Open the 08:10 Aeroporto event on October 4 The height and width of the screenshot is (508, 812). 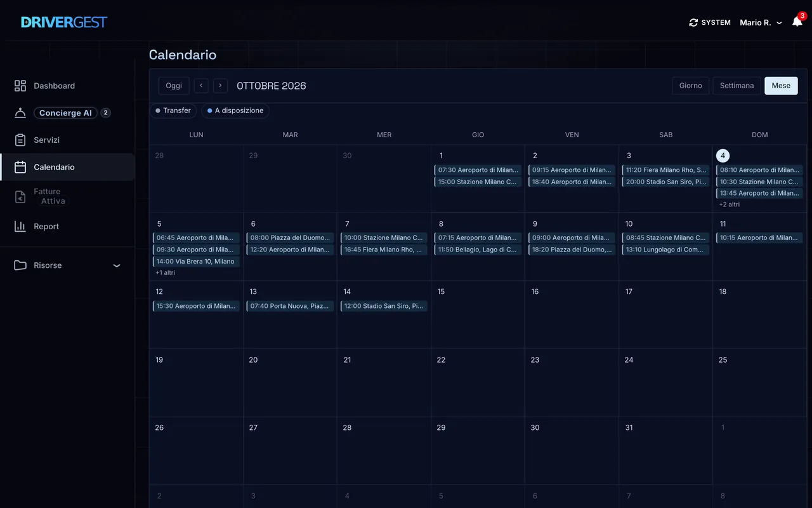pos(759,170)
